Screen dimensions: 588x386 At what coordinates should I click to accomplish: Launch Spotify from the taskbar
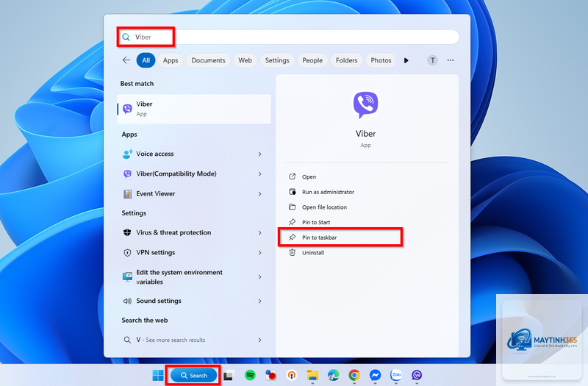pyautogui.click(x=250, y=375)
